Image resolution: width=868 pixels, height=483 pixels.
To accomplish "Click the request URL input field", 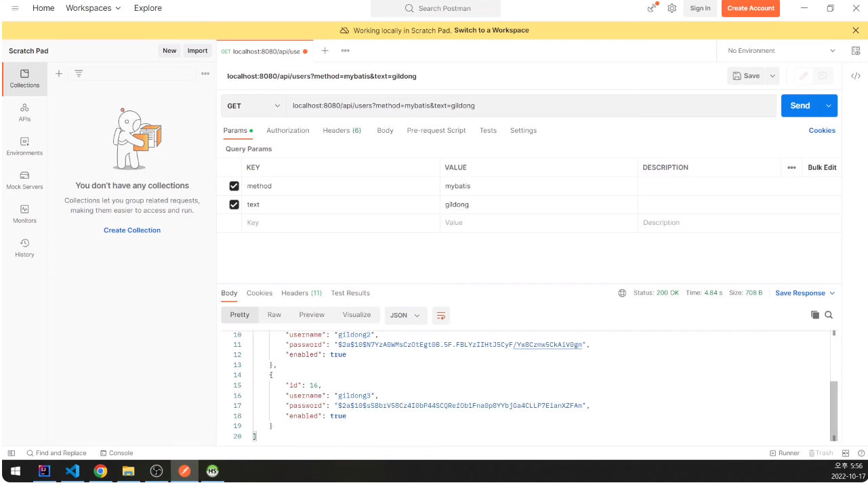I will 531,106.
